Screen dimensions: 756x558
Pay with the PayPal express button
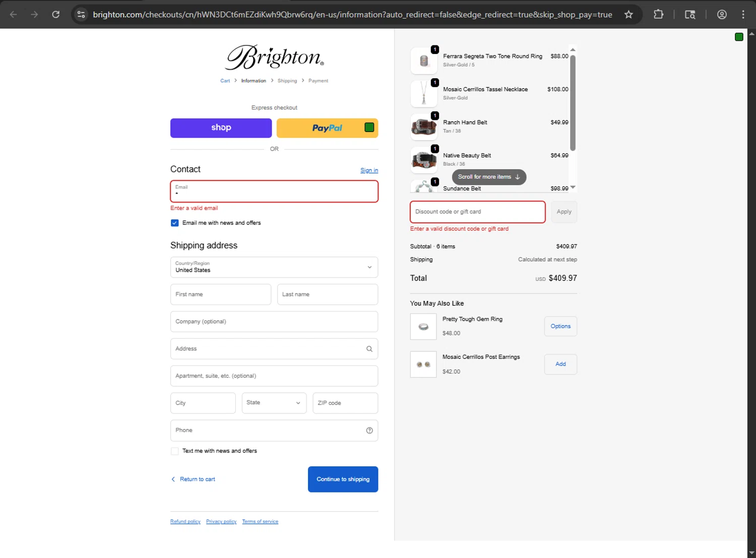(327, 128)
